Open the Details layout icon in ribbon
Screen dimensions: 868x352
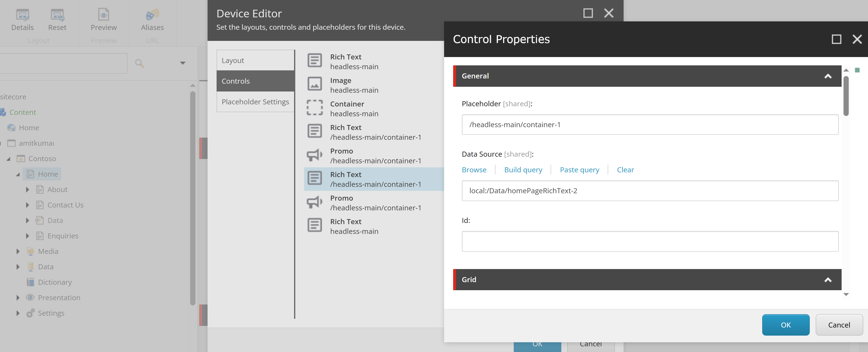(x=23, y=15)
